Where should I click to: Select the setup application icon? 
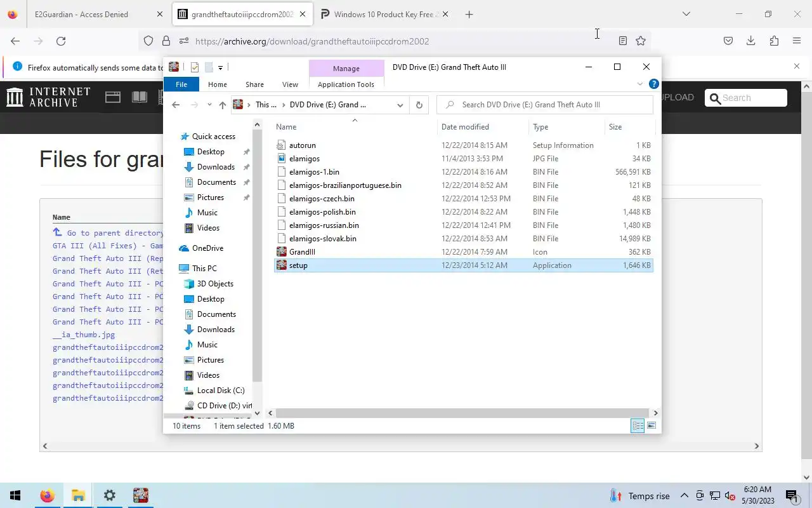click(282, 265)
